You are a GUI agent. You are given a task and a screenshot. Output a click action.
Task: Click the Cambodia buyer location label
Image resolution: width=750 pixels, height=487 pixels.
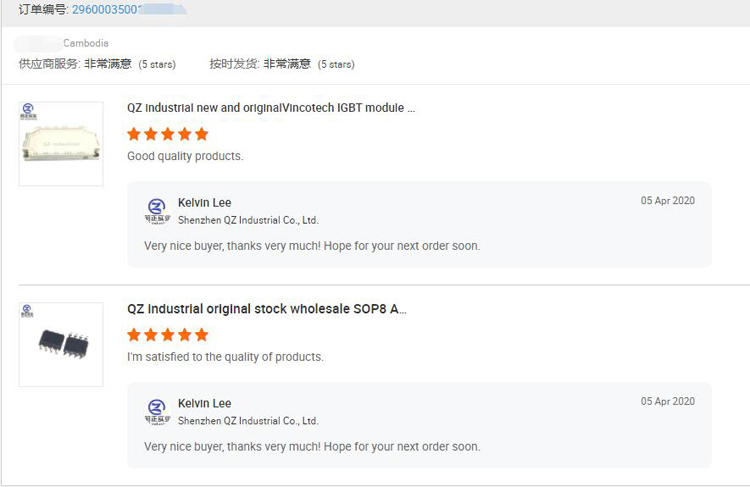coord(86,44)
